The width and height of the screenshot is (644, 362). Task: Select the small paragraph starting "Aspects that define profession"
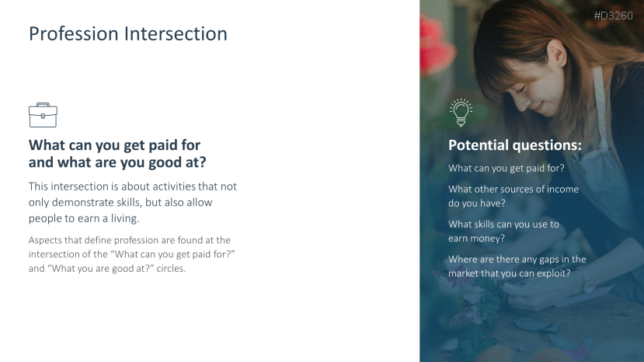[129, 254]
